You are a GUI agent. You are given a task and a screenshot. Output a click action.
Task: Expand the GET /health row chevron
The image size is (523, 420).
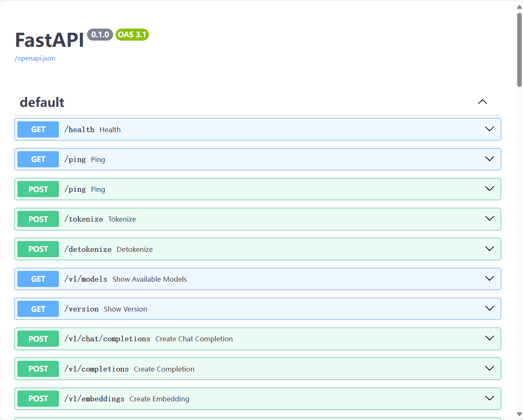tap(489, 129)
